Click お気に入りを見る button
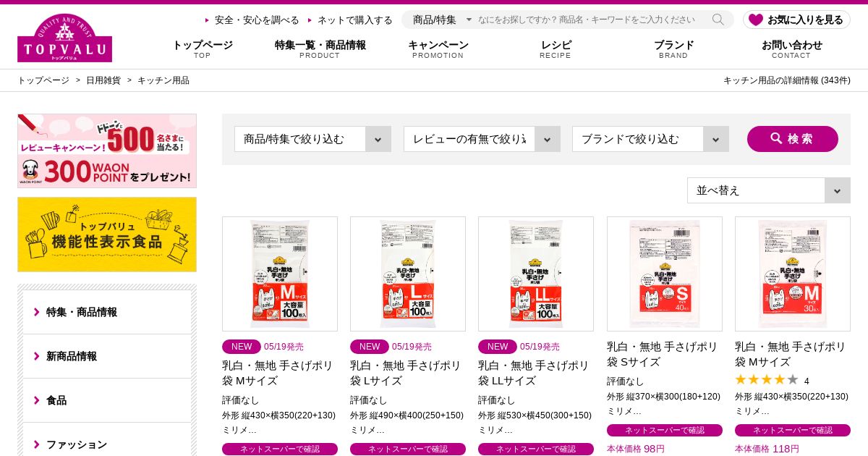Image resolution: width=868 pixels, height=456 pixels. 796,20
